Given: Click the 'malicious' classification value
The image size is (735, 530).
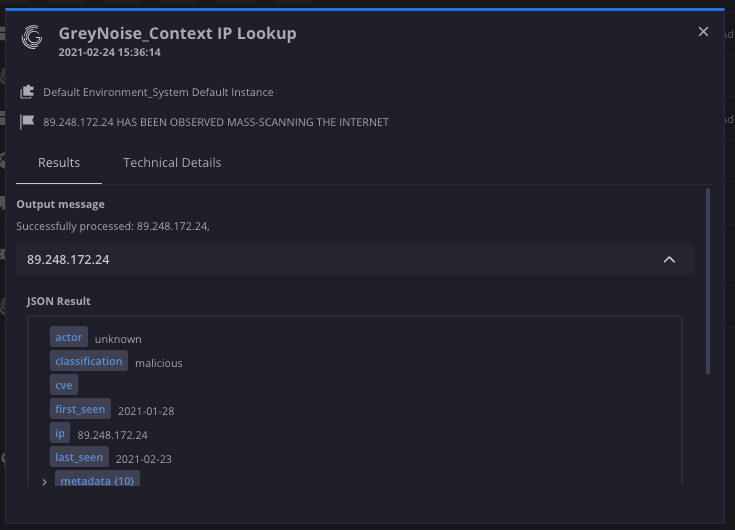Looking at the screenshot, I should [159, 363].
